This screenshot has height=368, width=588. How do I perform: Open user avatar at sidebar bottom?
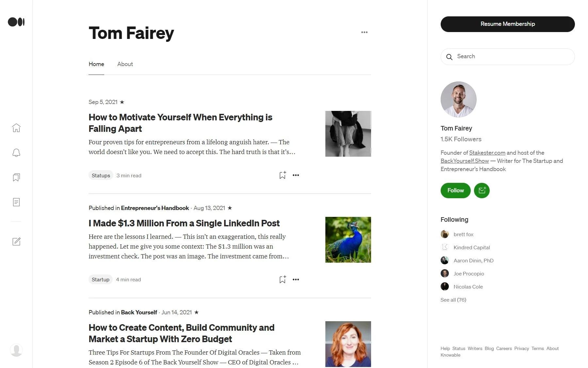click(16, 350)
